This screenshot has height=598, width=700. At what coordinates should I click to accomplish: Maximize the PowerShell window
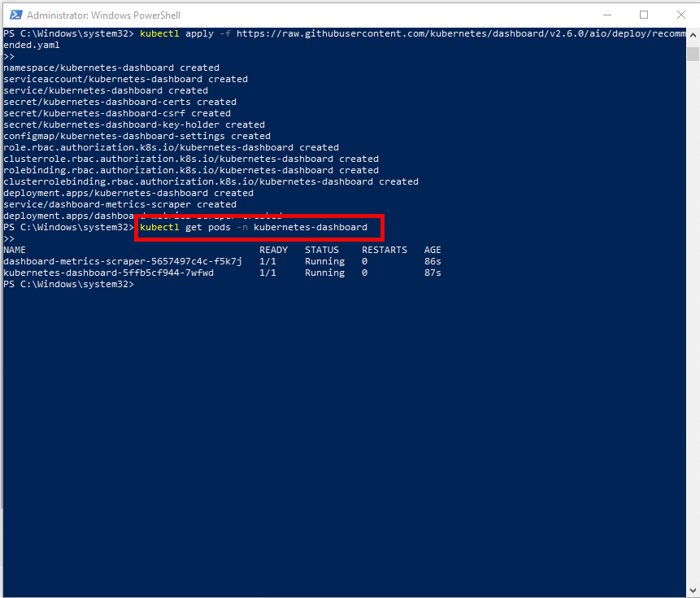click(x=644, y=15)
